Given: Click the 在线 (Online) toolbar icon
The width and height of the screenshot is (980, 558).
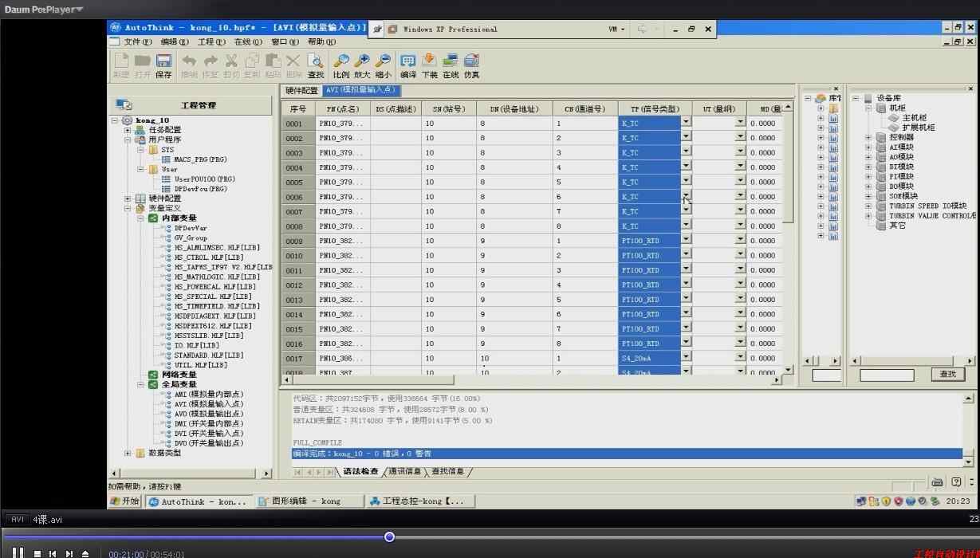Looking at the screenshot, I should point(451,61).
